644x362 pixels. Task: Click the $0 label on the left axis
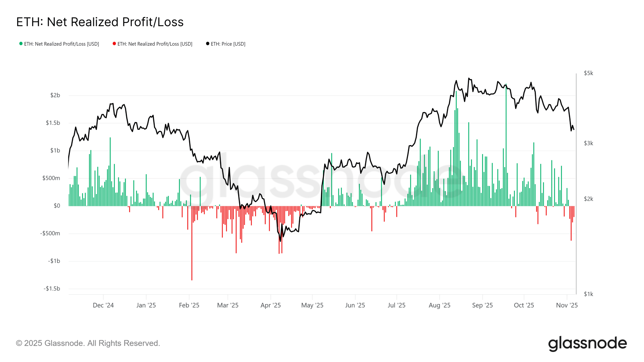click(x=57, y=206)
